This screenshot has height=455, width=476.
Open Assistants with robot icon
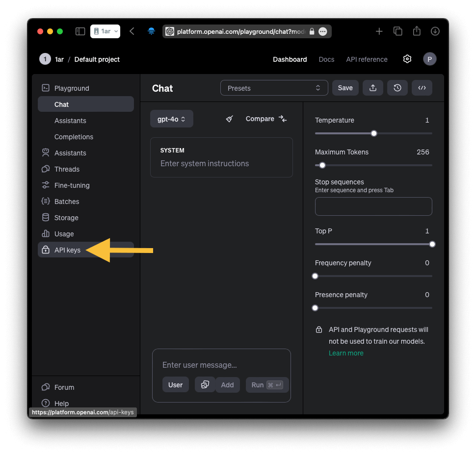click(86, 153)
